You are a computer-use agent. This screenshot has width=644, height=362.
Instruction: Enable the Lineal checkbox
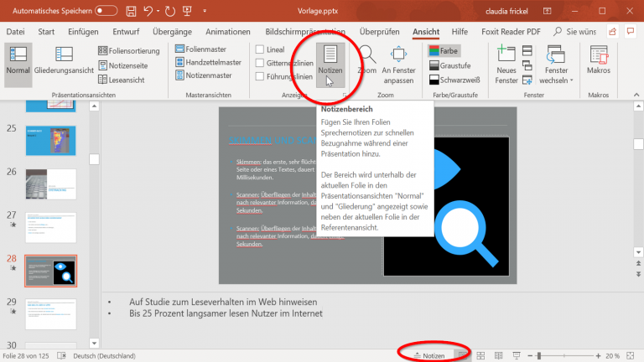click(260, 49)
